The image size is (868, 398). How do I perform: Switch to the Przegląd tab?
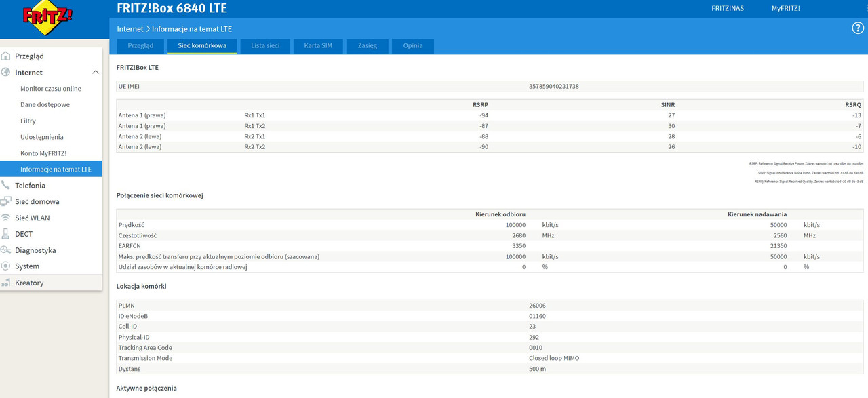click(140, 46)
